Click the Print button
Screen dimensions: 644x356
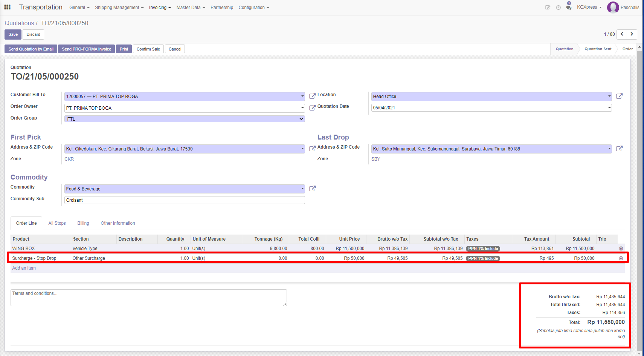tap(124, 49)
